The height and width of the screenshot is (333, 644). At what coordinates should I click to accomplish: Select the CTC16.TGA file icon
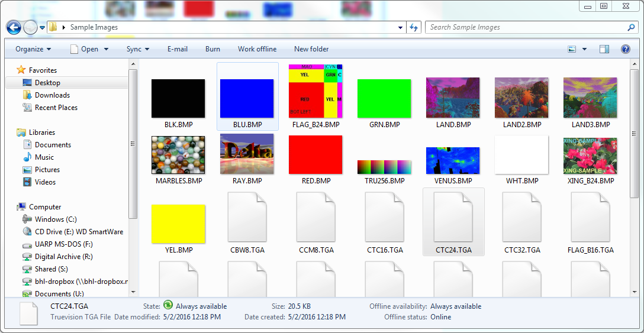385,218
